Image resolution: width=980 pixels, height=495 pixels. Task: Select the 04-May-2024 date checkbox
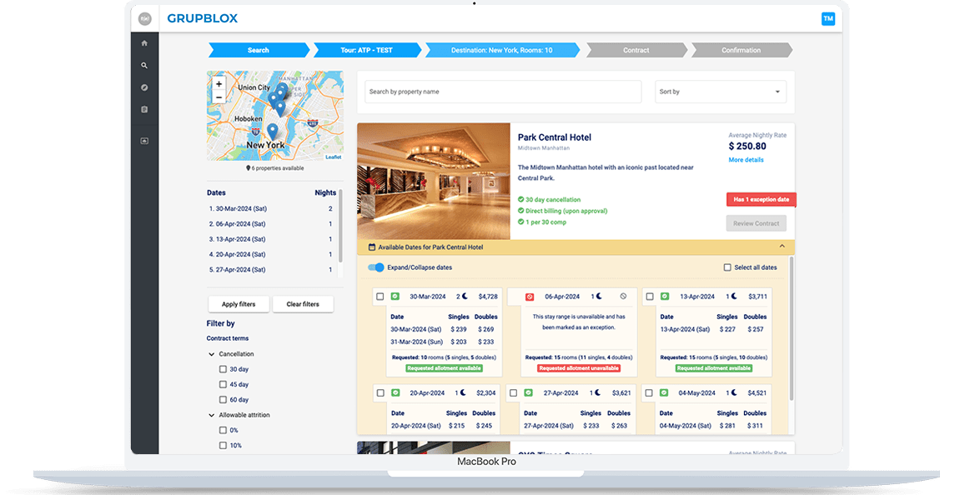[649, 393]
